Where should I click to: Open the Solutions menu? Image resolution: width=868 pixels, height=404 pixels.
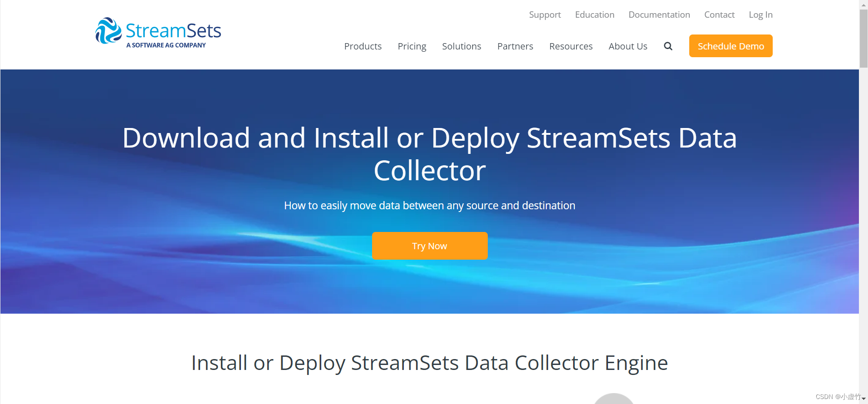pos(461,46)
